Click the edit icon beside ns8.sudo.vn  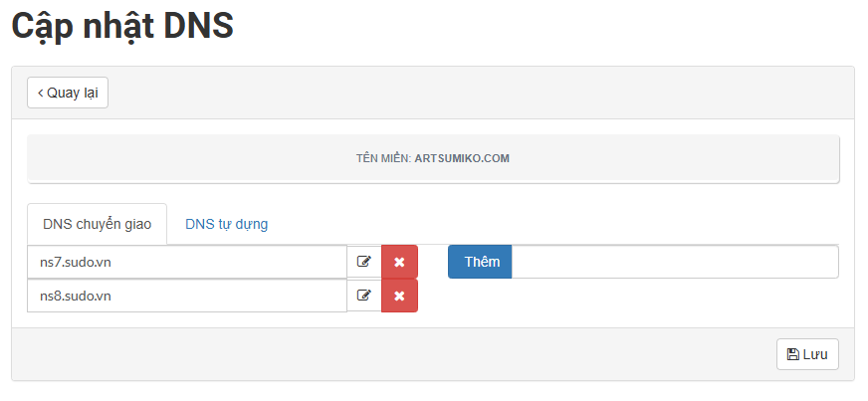pos(364,296)
